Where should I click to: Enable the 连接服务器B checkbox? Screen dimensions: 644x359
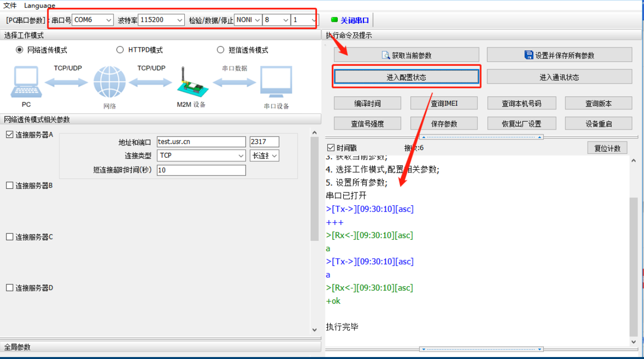9,185
